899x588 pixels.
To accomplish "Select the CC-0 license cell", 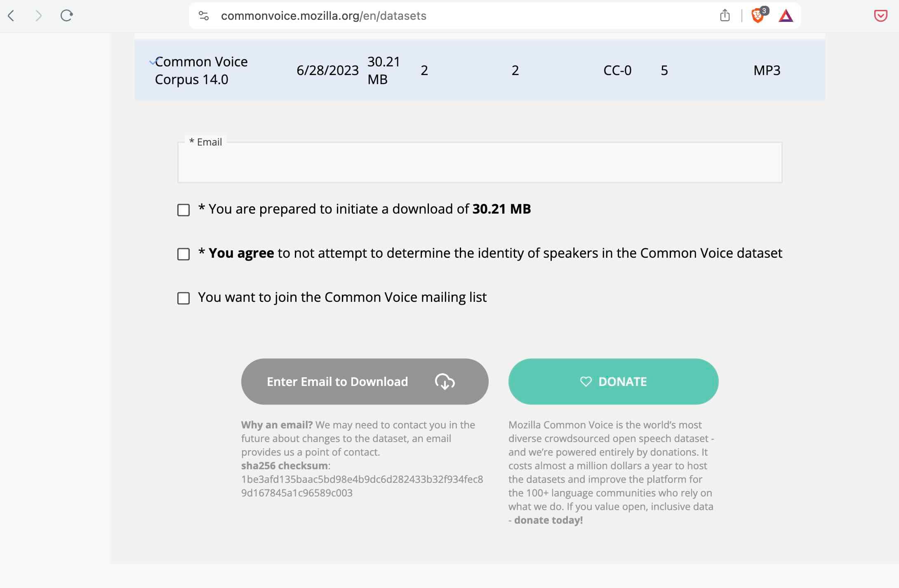I will tap(617, 70).
